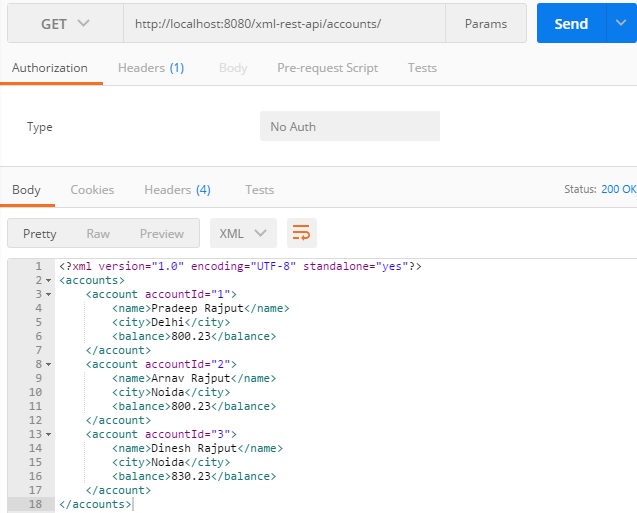The width and height of the screenshot is (637, 513).
Task: Open the response Headers (4) tab
Action: tap(178, 190)
